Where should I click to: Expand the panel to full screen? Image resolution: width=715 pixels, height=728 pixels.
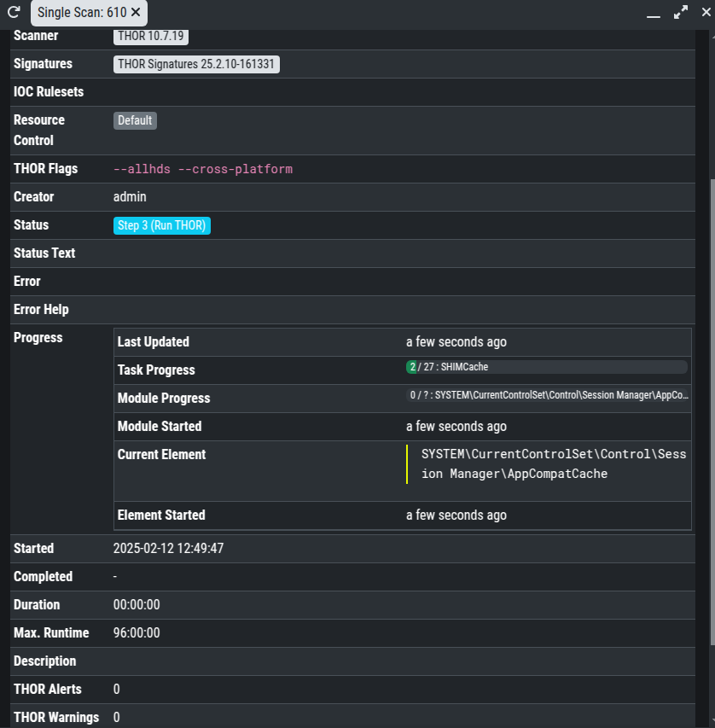coord(680,13)
